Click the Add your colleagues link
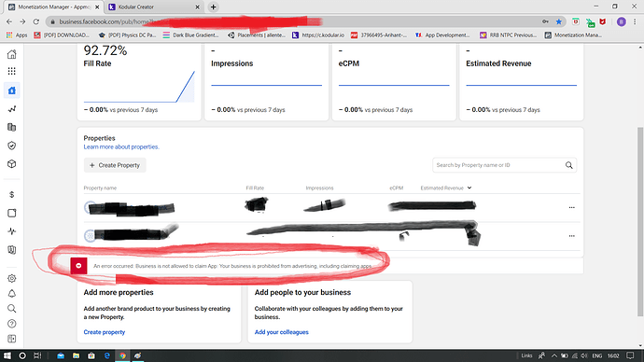Viewport: 644px width, 362px height. (281, 332)
